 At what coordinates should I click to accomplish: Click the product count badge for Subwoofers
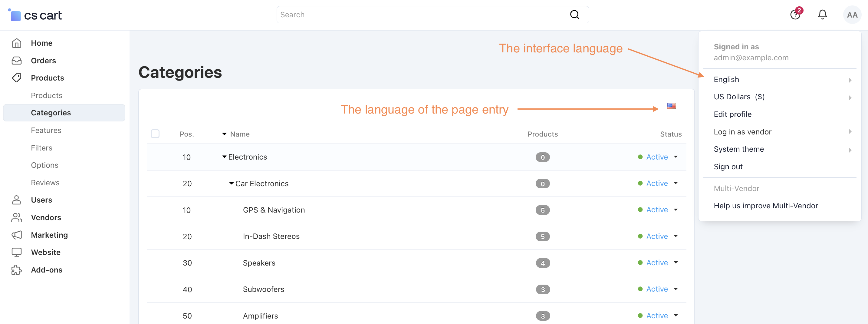542,289
